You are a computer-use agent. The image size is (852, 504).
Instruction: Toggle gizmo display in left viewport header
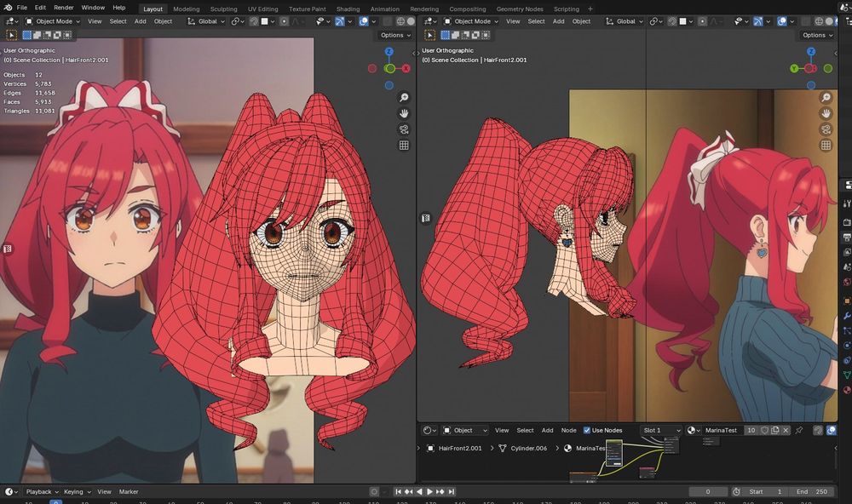339,21
